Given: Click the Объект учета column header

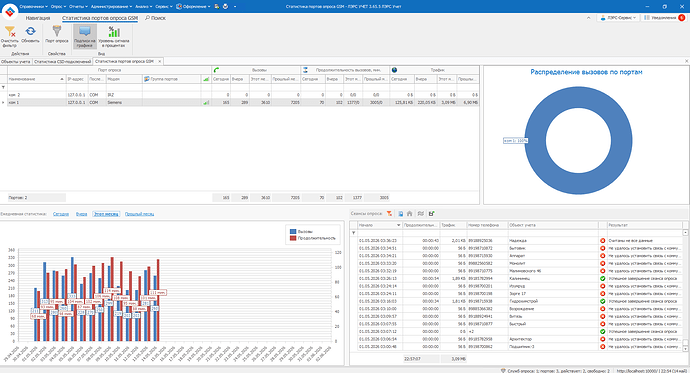Looking at the screenshot, I should click(x=553, y=225).
